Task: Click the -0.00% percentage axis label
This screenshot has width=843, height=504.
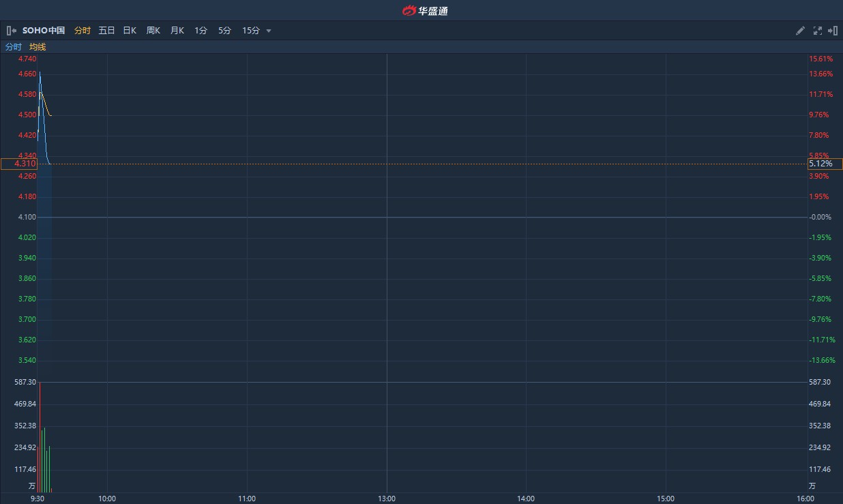Action: pyautogui.click(x=820, y=218)
